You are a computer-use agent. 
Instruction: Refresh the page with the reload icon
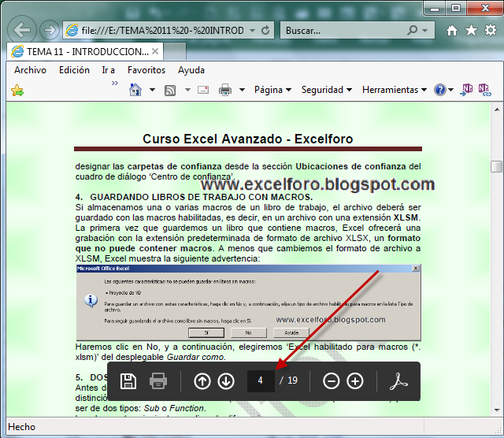coord(265,31)
